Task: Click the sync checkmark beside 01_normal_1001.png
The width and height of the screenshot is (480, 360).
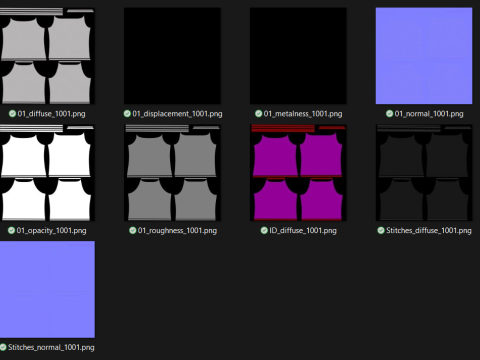Action: (x=389, y=114)
